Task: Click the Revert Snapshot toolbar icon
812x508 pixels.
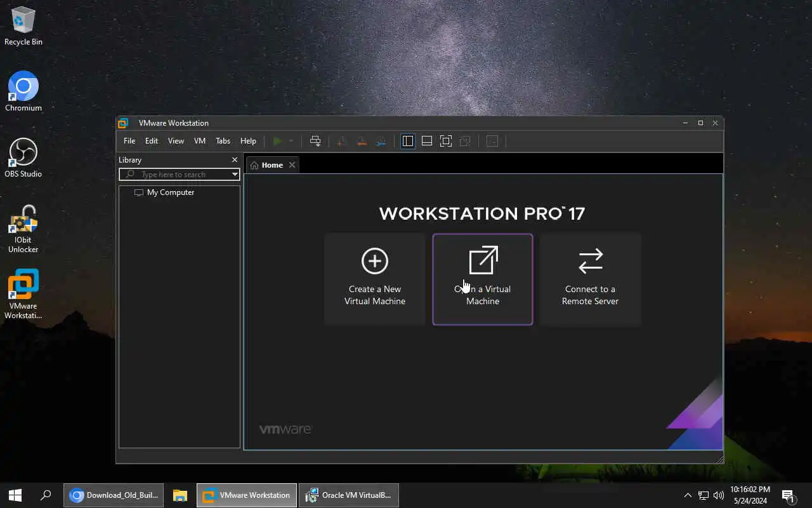Action: (361, 141)
